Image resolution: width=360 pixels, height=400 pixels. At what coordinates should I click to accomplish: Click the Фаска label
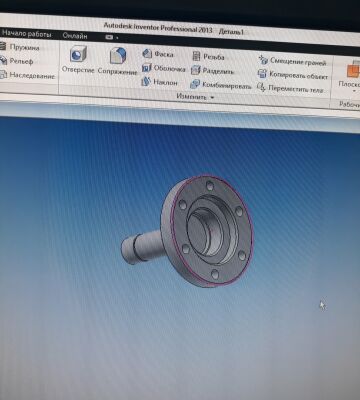[164, 54]
